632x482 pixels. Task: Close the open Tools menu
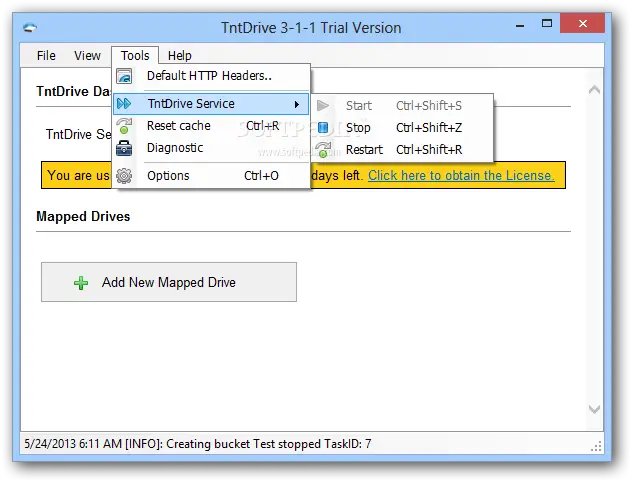135,56
